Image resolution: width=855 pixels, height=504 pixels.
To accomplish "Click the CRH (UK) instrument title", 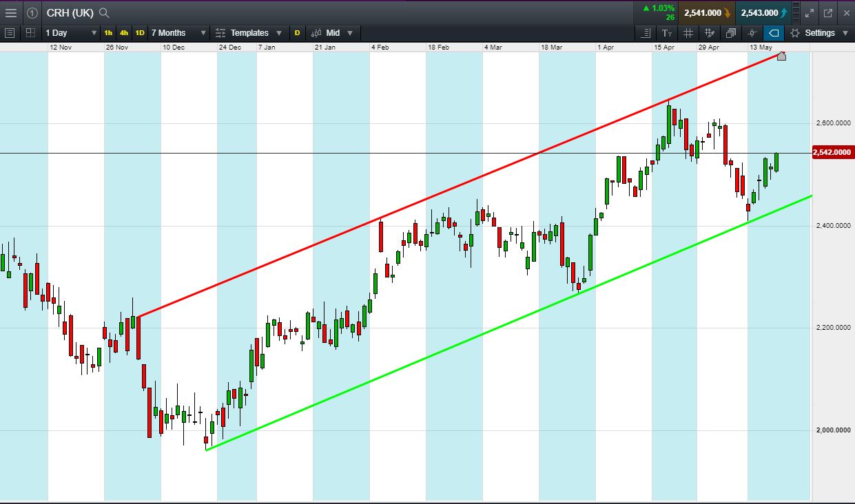I will (70, 12).
